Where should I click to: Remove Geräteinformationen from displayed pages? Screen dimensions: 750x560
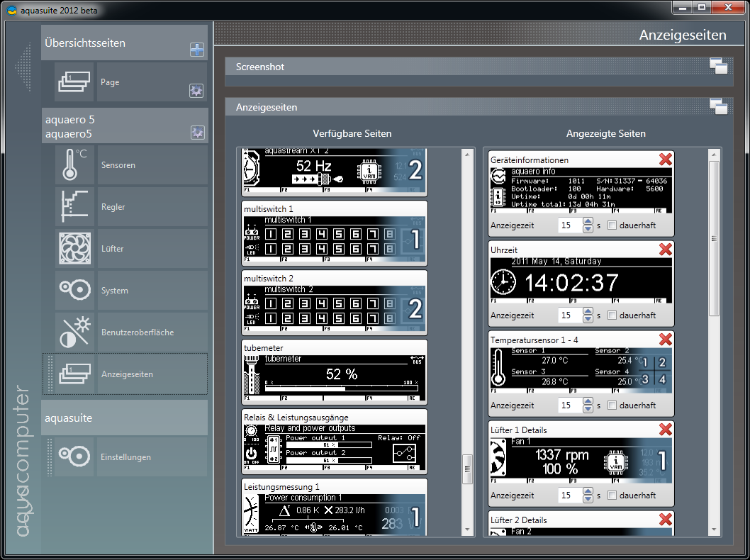pyautogui.click(x=666, y=159)
